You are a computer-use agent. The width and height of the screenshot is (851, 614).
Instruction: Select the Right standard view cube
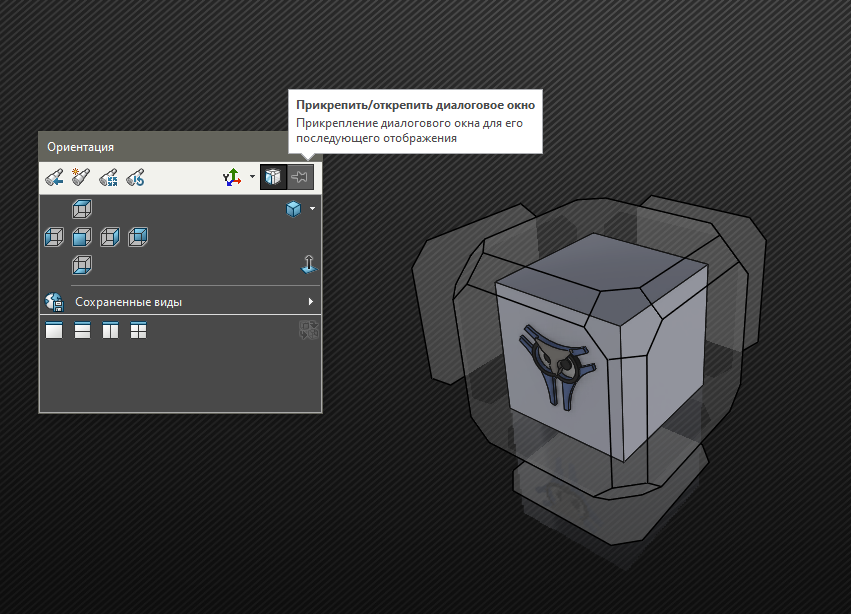coord(110,237)
